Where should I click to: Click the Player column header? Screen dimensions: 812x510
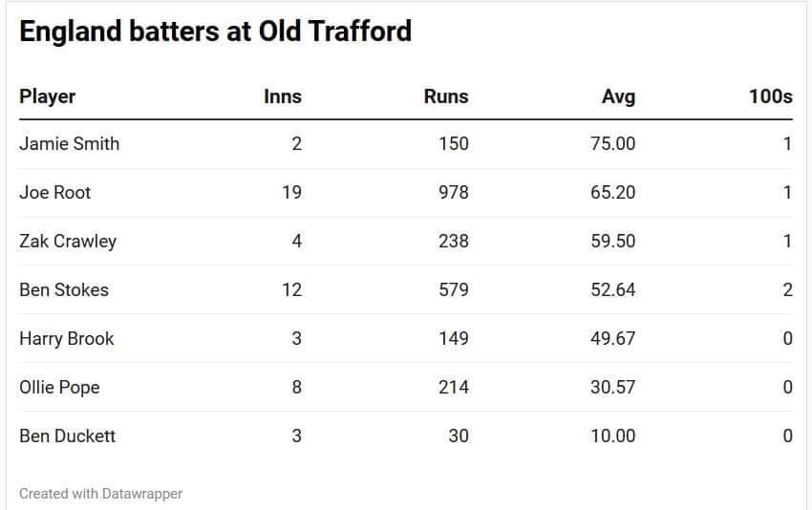(x=47, y=96)
